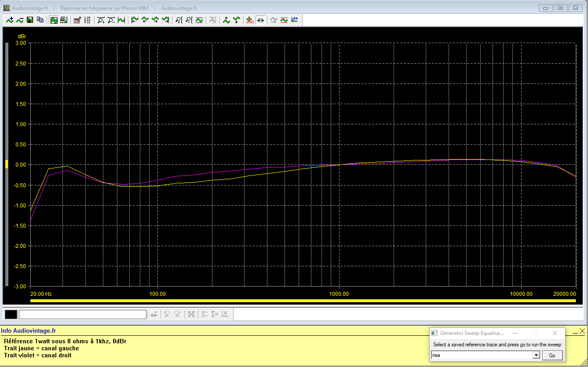Screen dimensions: 588x367
Task: Close the Info Audiovintage.fr panel
Action: pyautogui.click(x=582, y=331)
